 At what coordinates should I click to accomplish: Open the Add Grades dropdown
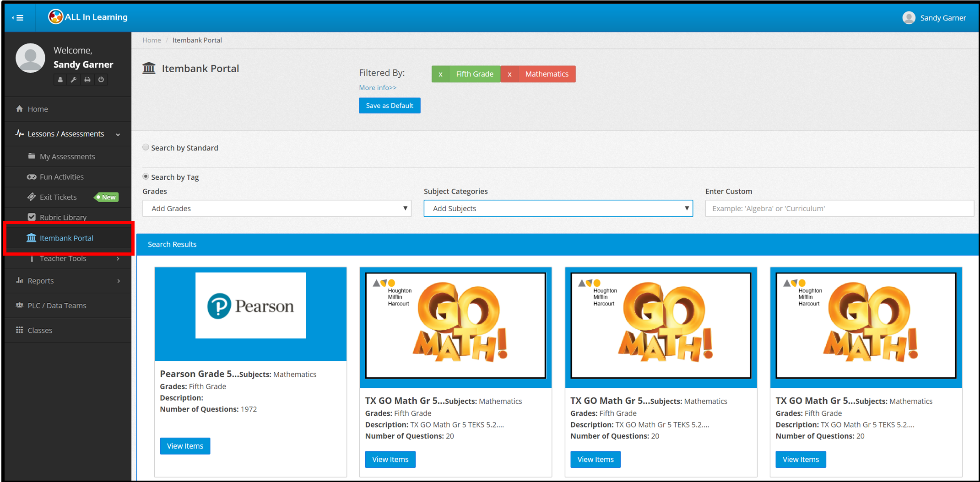click(x=276, y=209)
